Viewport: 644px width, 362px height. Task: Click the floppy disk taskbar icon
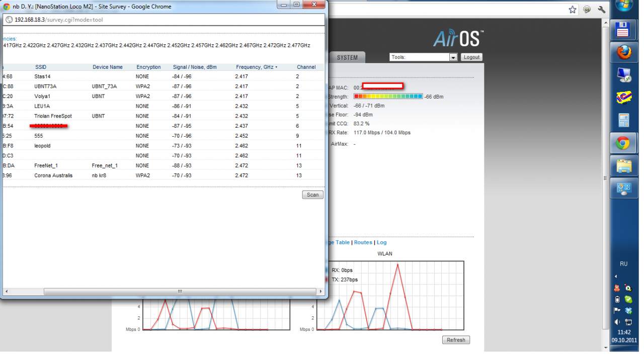click(623, 30)
